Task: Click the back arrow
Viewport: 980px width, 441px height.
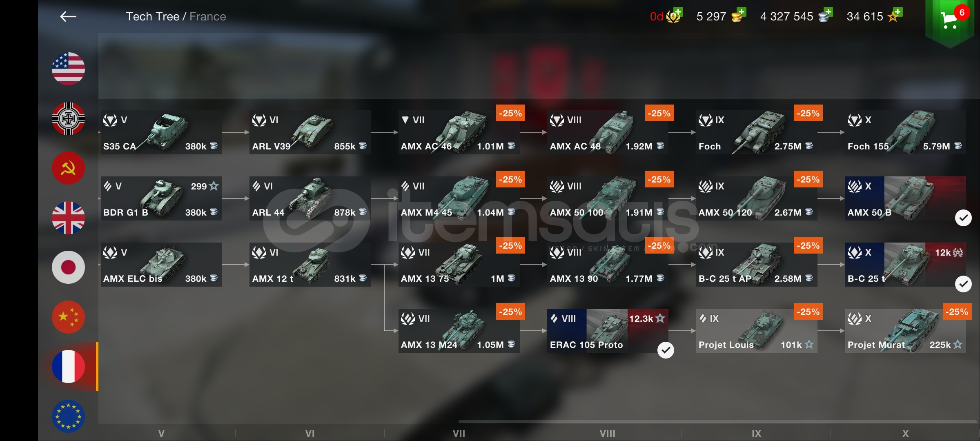Action: tap(68, 16)
